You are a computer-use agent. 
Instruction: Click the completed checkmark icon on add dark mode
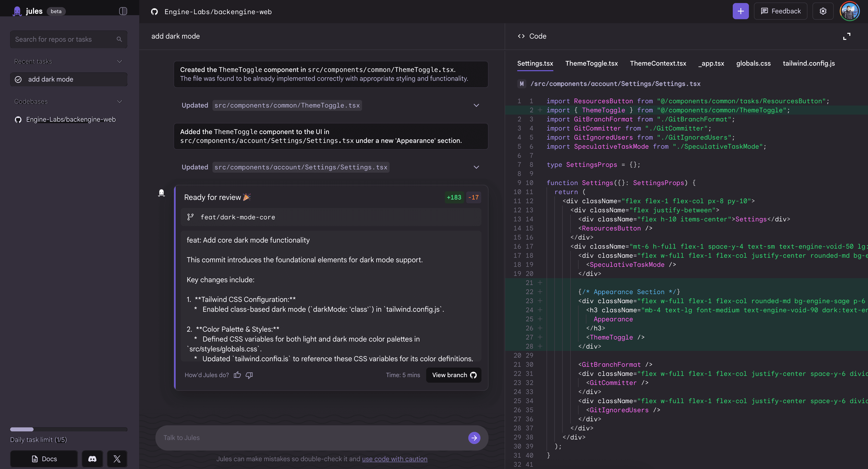(18, 79)
